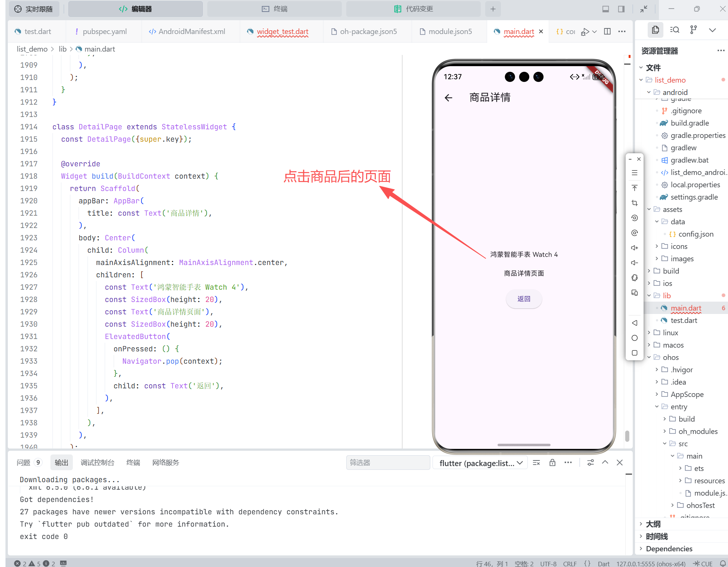Open test.dart in the file tree
The width and height of the screenshot is (728, 567).
684,320
